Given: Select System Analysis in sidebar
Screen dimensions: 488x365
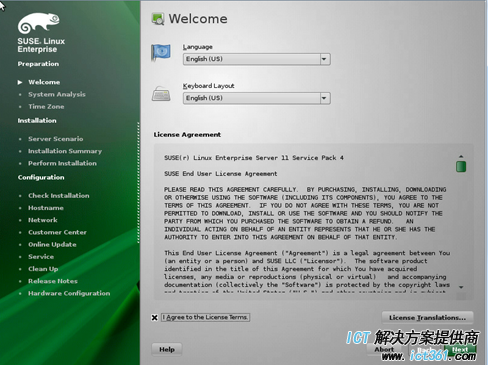Looking at the screenshot, I should pyautogui.click(x=57, y=94).
